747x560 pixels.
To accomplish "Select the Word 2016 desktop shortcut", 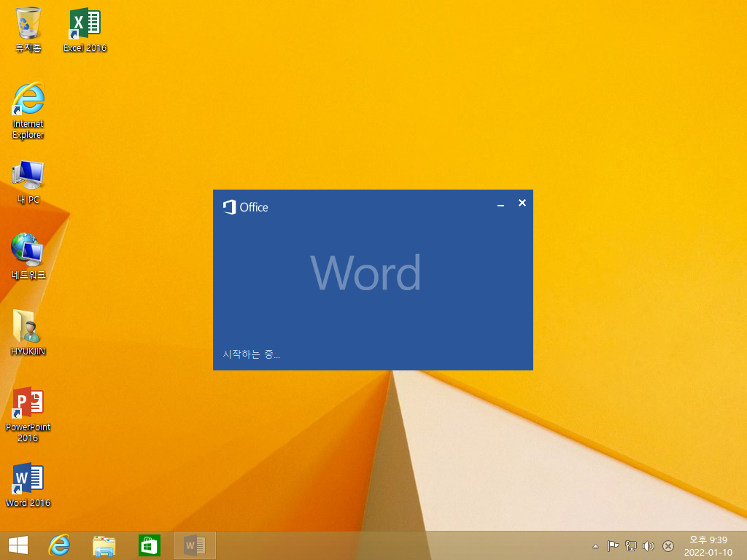I will [28, 485].
